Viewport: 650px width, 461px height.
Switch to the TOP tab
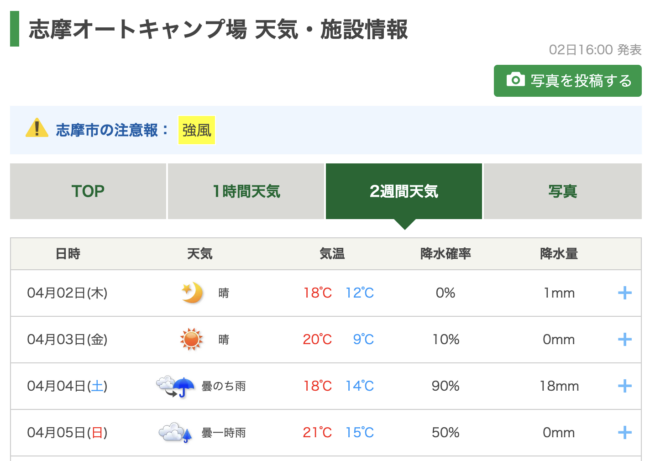click(88, 191)
